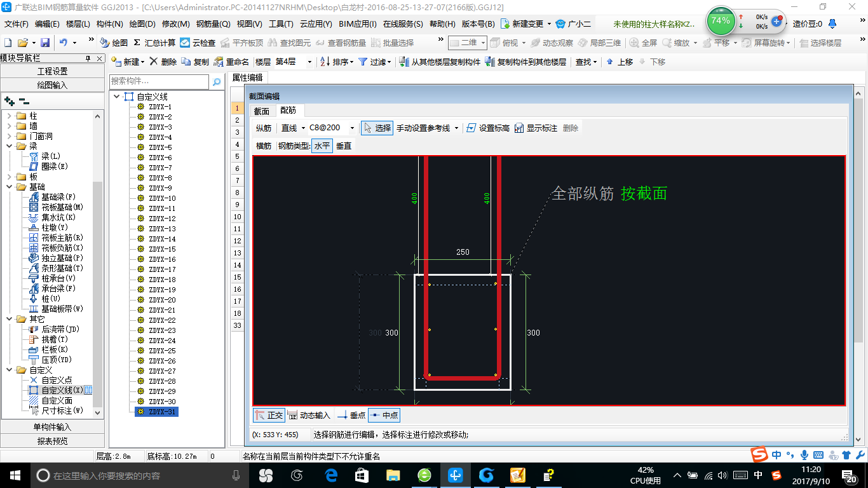Open File Explorer from taskbar
868x488 pixels.
click(393, 475)
